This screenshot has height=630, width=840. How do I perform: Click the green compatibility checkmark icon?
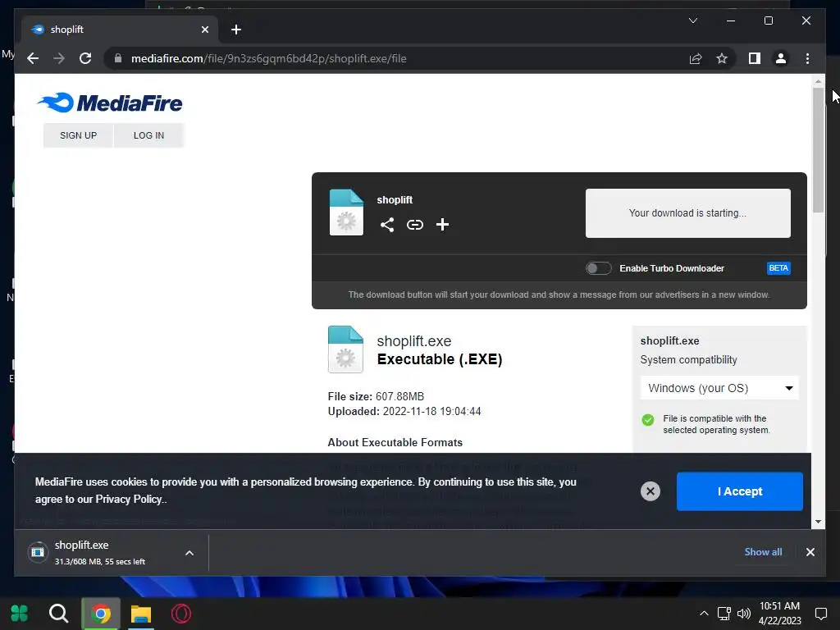[x=648, y=420]
